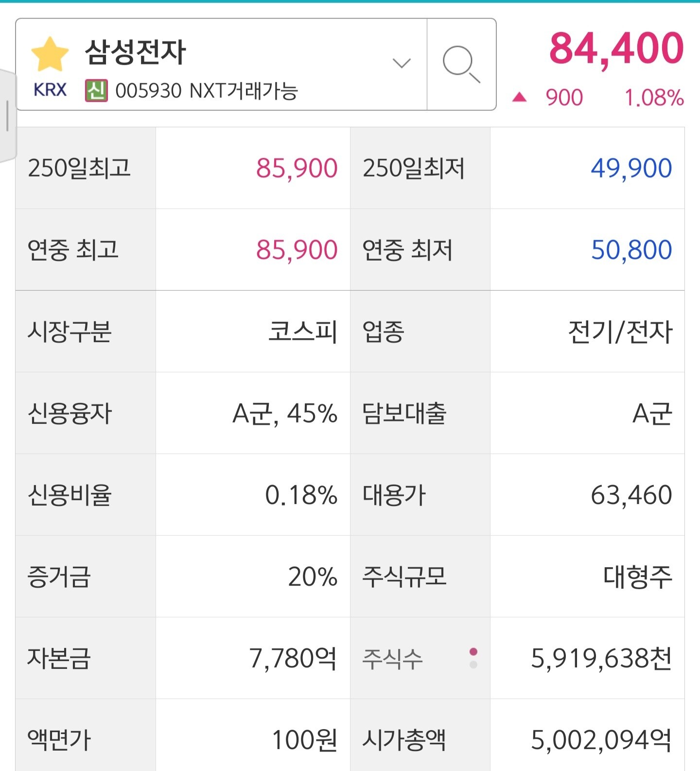This screenshot has height=771, width=700.
Task: Click the KRX exchange label
Action: pyautogui.click(x=50, y=90)
